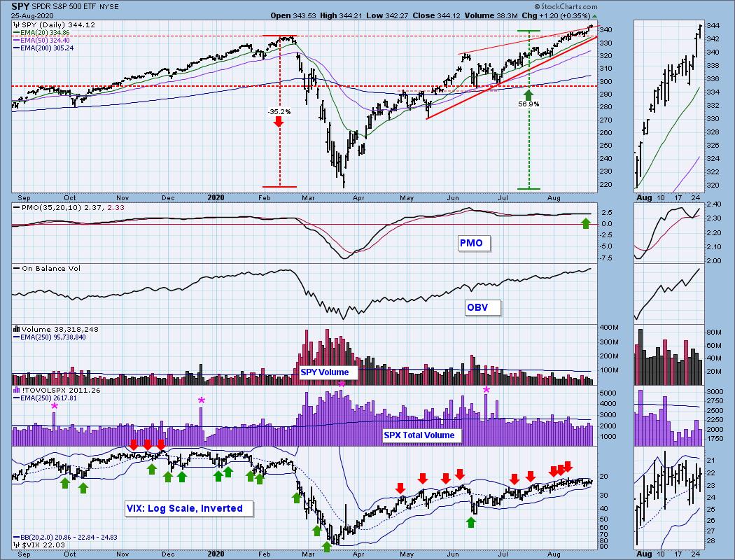
Task: Click the SPY (Daily) 344.12 legend entry
Action: pyautogui.click(x=55, y=24)
